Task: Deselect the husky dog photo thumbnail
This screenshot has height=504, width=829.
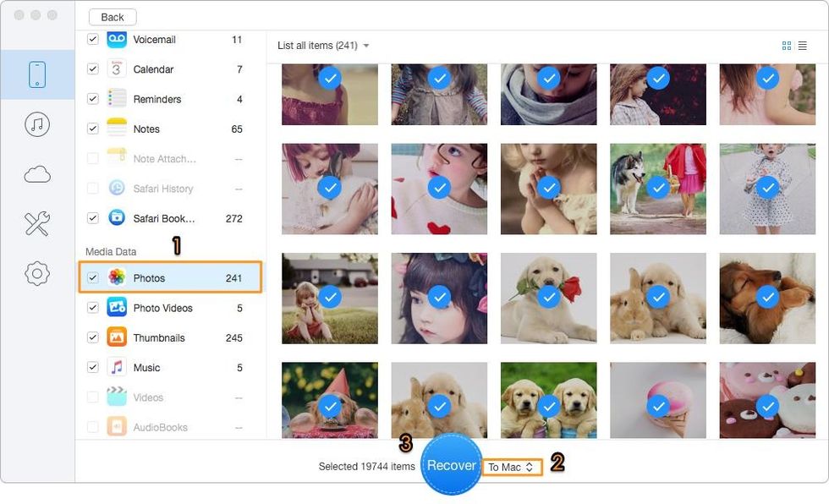Action: [x=657, y=188]
